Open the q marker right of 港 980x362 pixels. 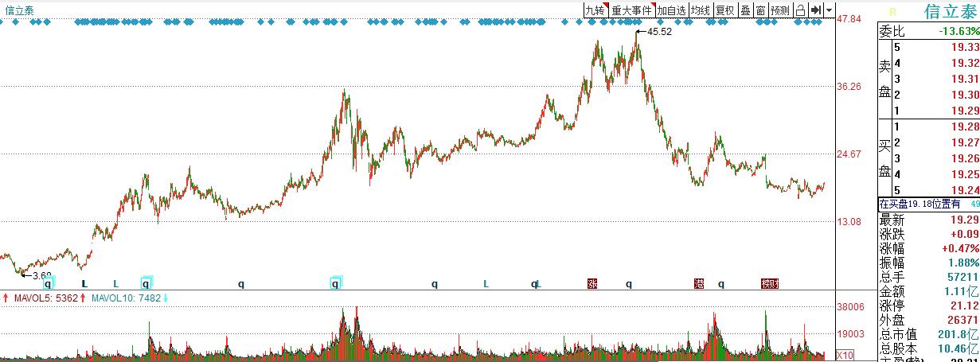(x=721, y=283)
